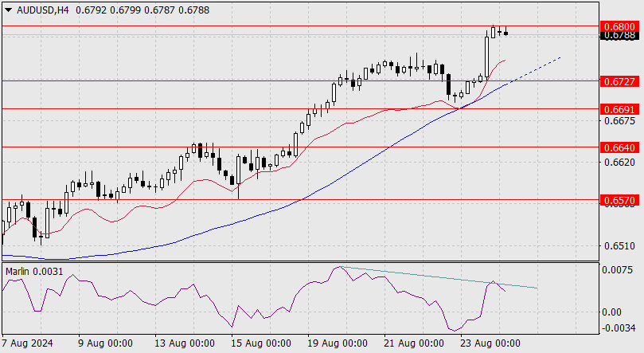
Task: Select the 0.6691 red price label
Action: pyautogui.click(x=620, y=109)
